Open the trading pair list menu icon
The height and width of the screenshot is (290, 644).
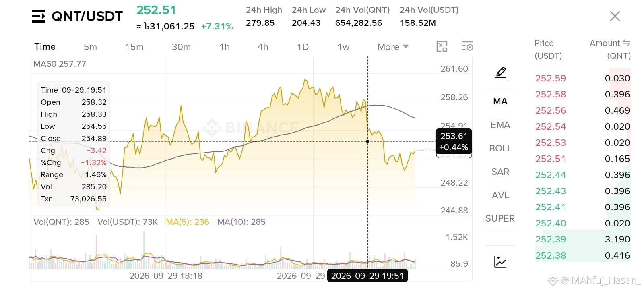[x=39, y=16]
